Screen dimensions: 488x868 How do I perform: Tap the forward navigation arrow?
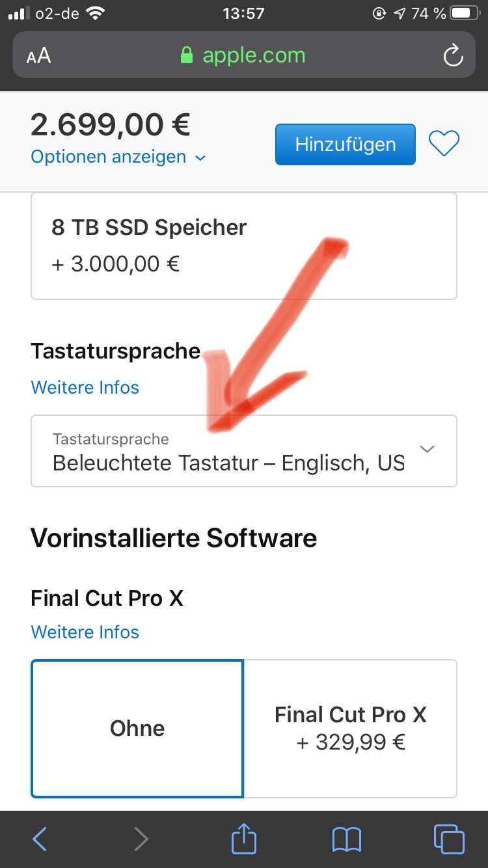(141, 839)
